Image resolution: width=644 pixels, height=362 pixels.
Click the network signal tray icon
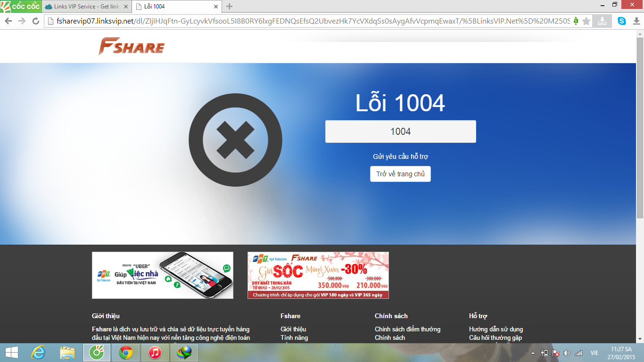578,353
